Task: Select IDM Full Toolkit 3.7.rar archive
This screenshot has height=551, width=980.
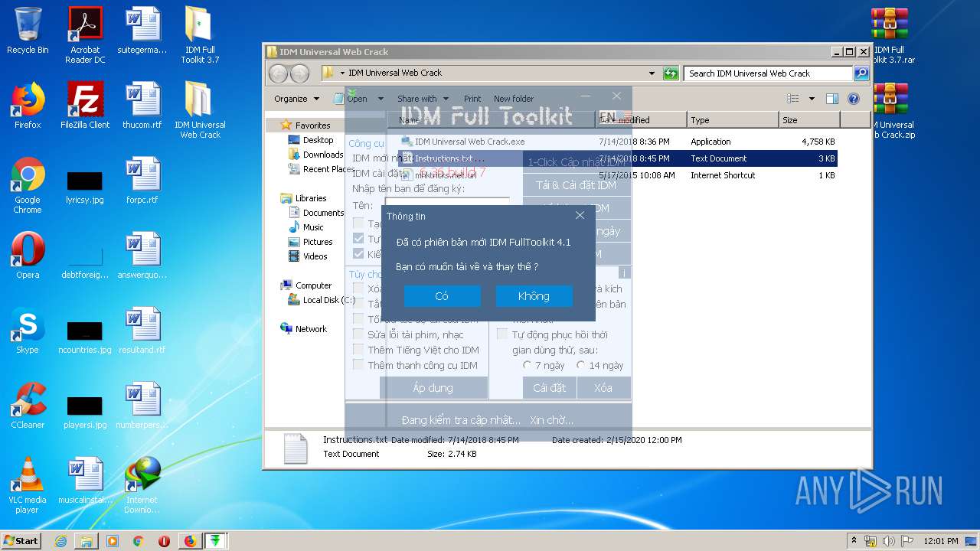Action: 890,35
